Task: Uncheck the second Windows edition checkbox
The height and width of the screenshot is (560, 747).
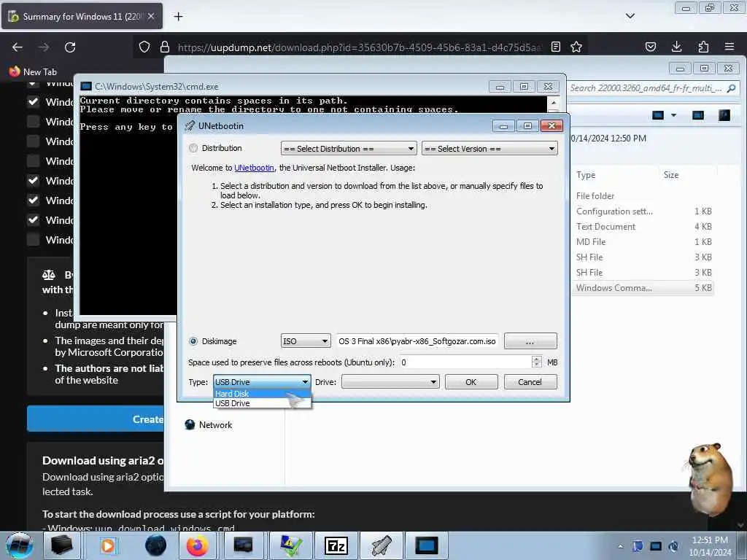Action: pos(33,101)
